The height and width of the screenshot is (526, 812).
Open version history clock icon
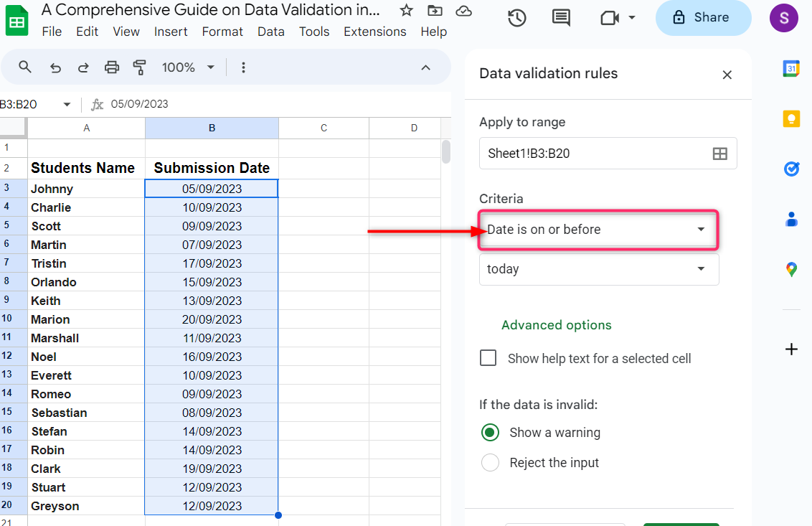click(x=517, y=18)
